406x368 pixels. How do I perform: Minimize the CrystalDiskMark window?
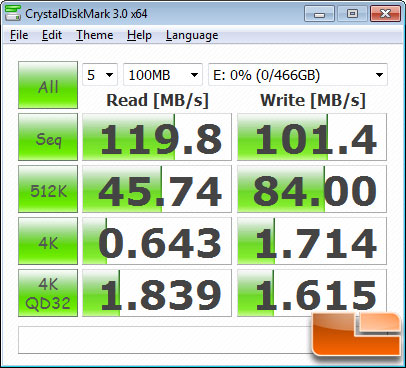[319, 14]
